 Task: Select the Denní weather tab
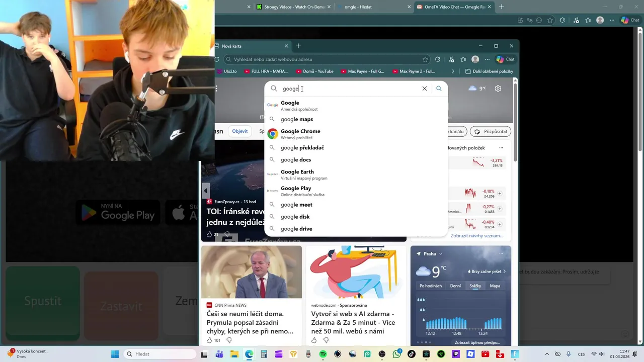[455, 286]
